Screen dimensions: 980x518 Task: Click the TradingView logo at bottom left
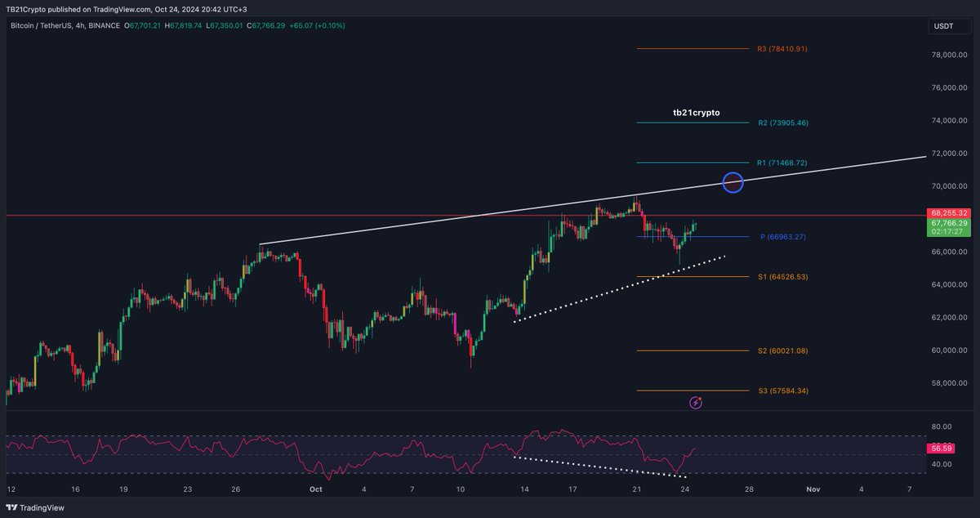pos(34,507)
